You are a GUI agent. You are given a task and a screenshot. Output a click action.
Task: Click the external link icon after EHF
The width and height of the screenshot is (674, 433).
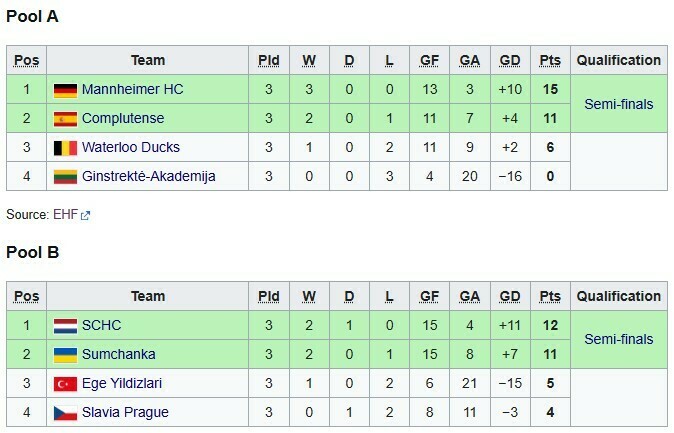pos(85,215)
